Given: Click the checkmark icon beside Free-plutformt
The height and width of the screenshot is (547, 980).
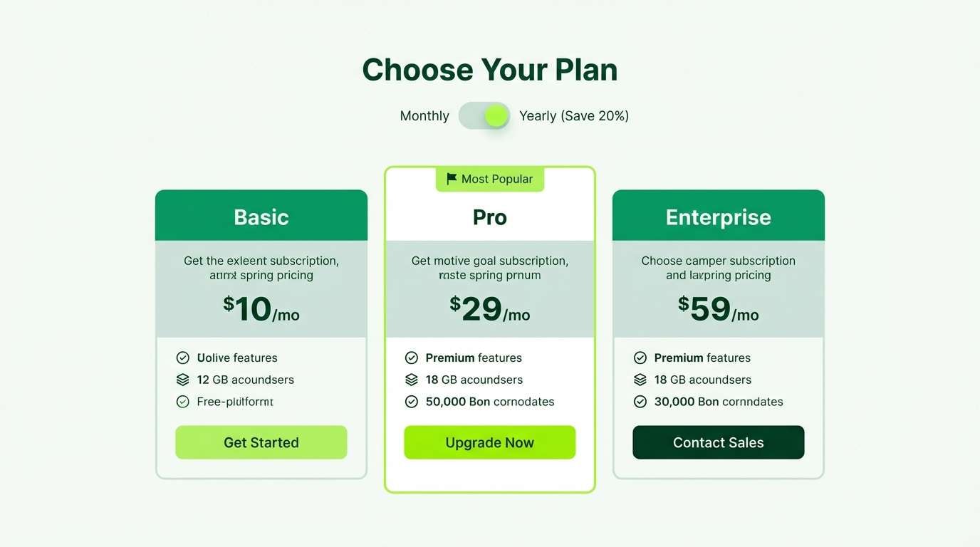Looking at the screenshot, I should tap(183, 402).
